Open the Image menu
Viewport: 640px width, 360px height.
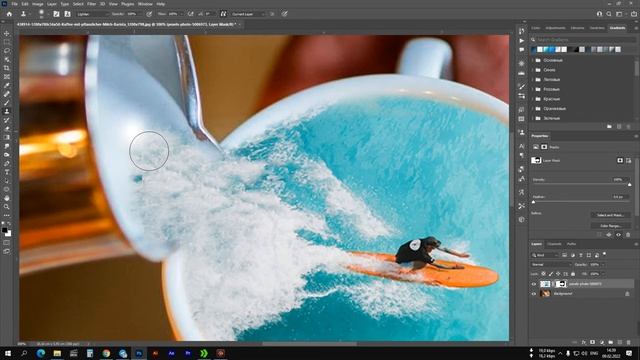coord(38,4)
